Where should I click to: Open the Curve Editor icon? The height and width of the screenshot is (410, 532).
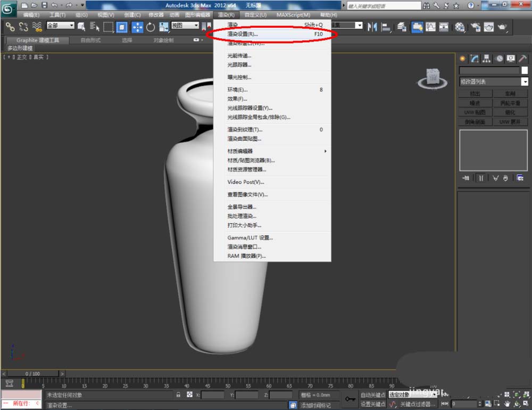[430, 27]
